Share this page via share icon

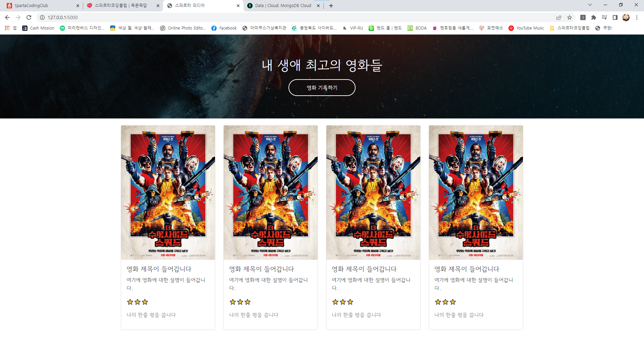(x=559, y=17)
